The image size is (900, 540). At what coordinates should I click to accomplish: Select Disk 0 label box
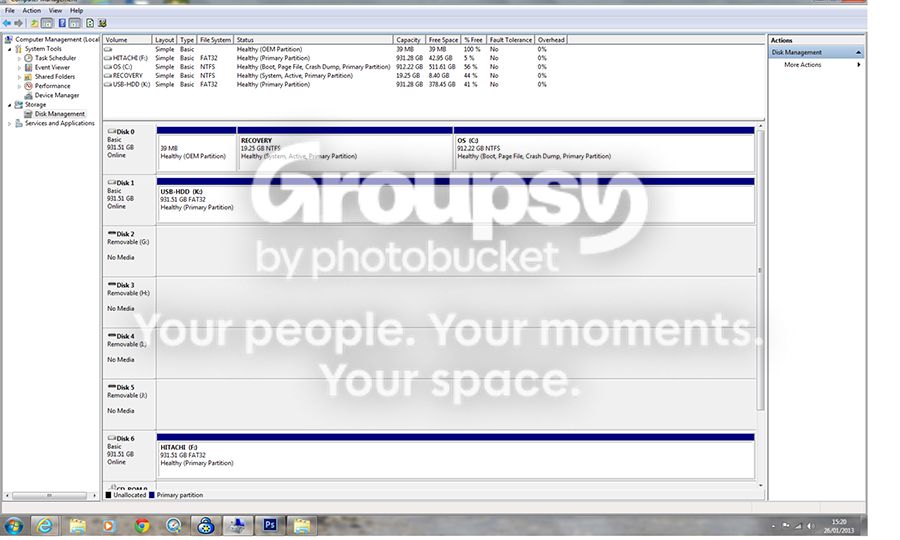coord(129,149)
